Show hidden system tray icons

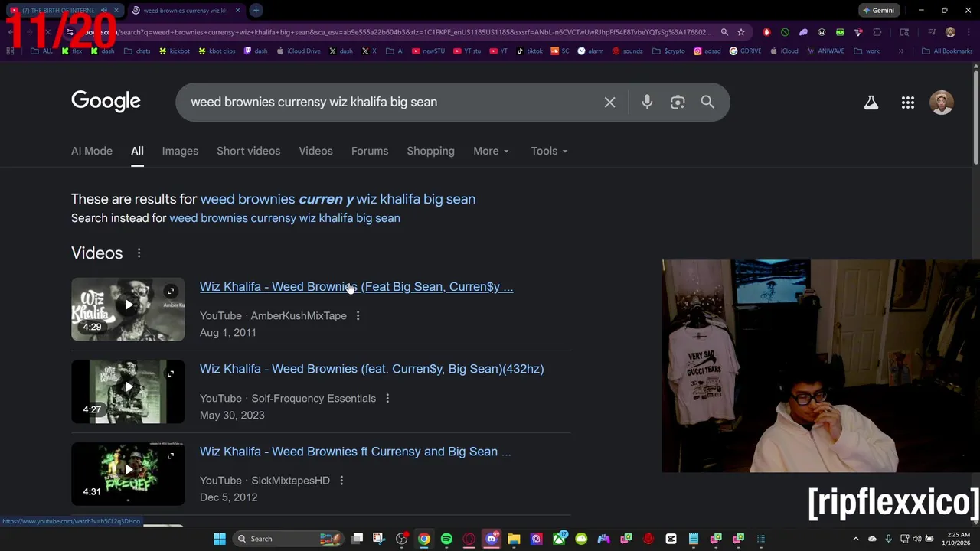point(856,539)
